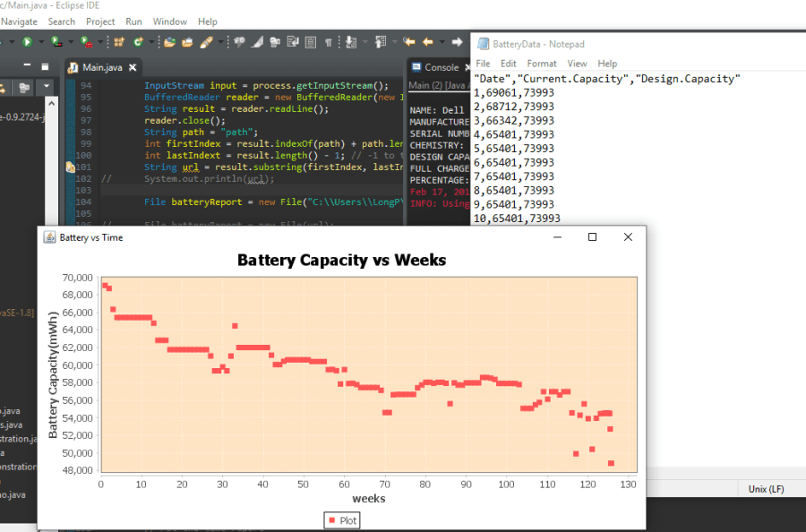Image resolution: width=806 pixels, height=532 pixels.
Task: Click the warning marker beside line 101
Action: pos(71,167)
